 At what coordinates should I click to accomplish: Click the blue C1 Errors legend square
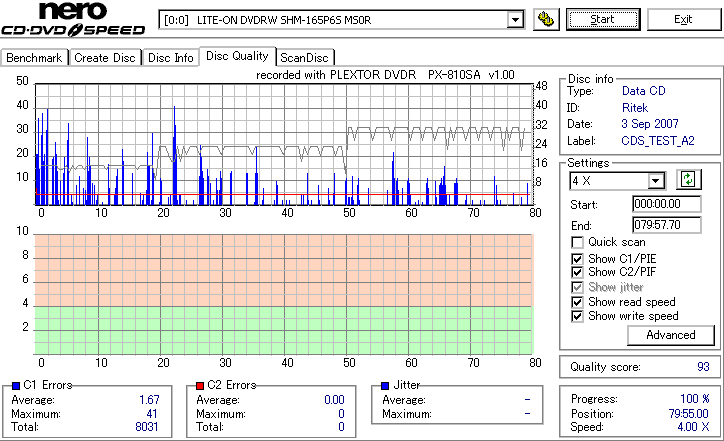pos(16,385)
